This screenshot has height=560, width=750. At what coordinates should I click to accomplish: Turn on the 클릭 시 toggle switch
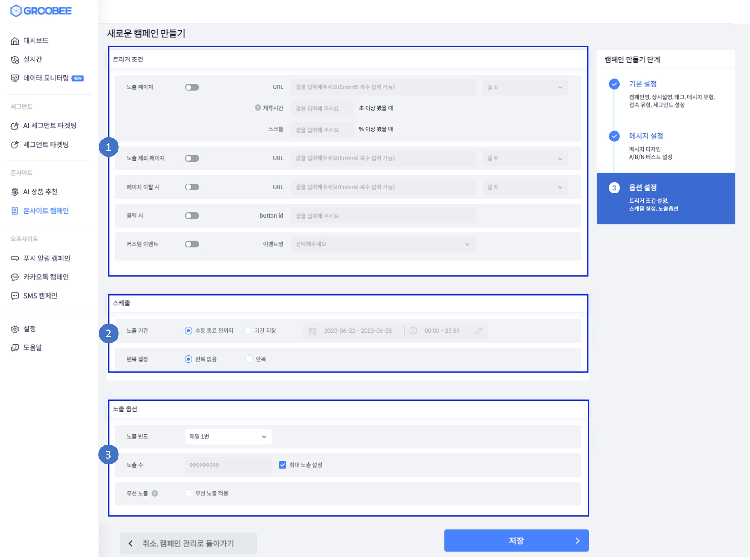191,216
